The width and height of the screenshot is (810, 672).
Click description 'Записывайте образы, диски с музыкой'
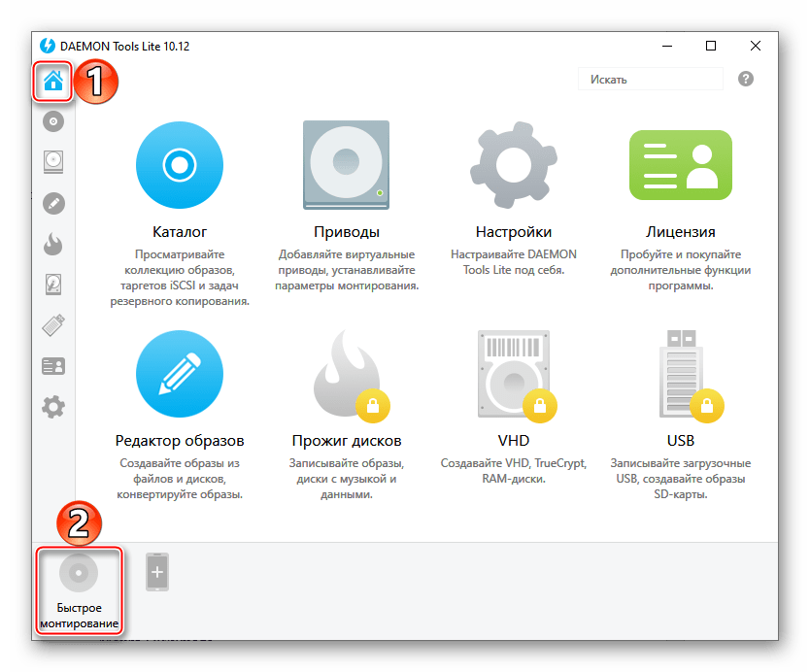coord(346,479)
